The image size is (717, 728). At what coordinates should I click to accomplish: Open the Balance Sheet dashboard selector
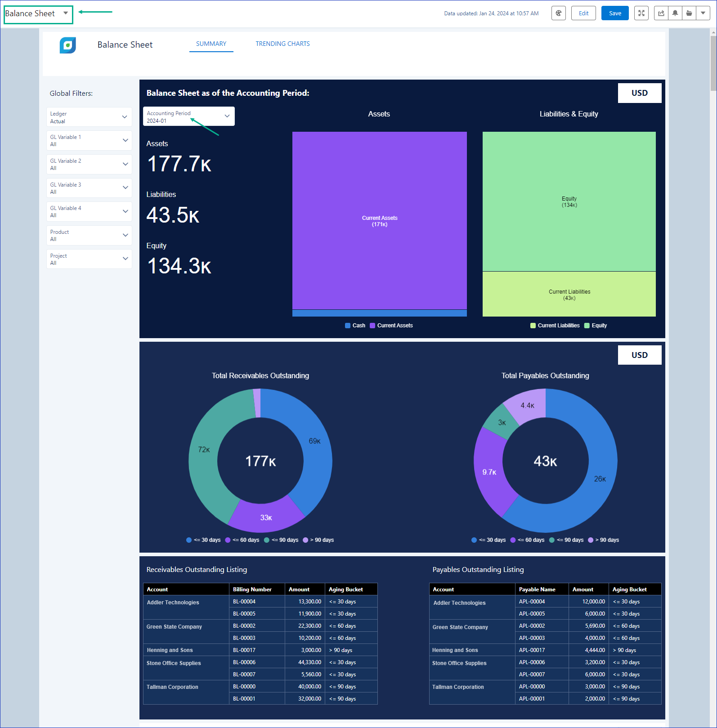click(38, 14)
